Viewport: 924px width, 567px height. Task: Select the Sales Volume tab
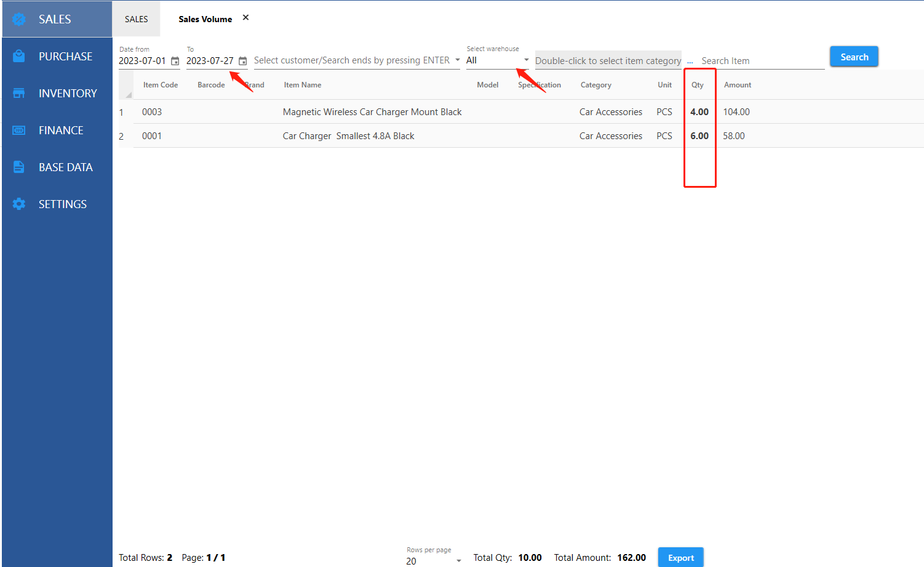(205, 19)
